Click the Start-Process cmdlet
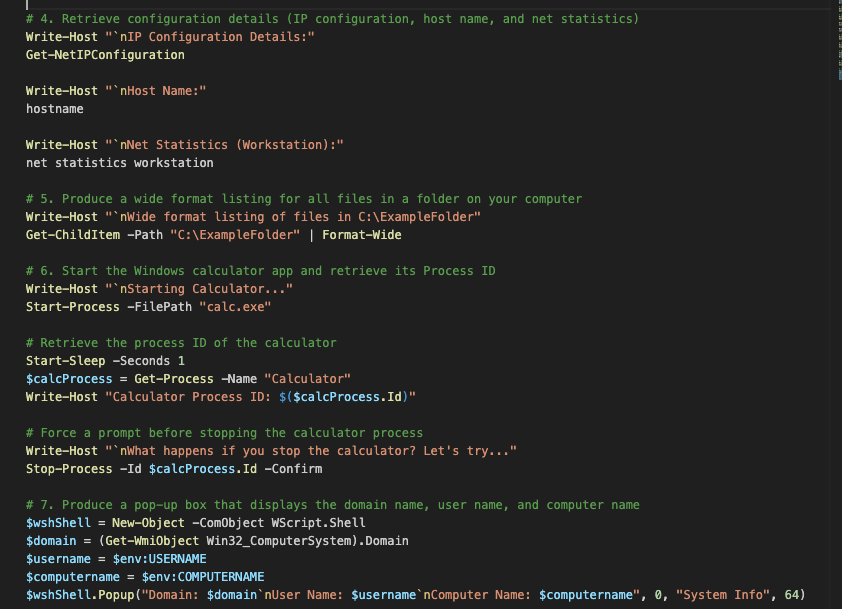 pos(66,306)
